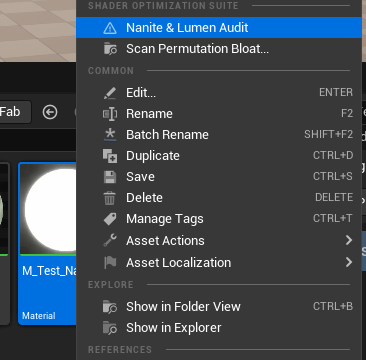The image size is (366, 360).
Task: Open Scan Permutation Bloat option
Action: click(x=219, y=49)
